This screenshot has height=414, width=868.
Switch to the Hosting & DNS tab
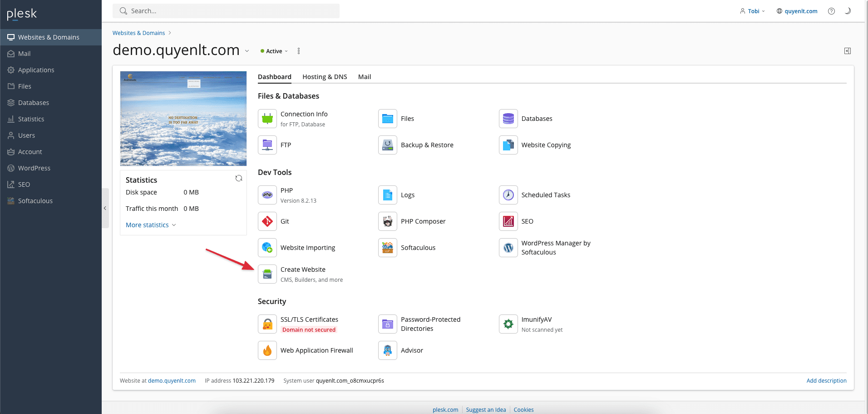tap(325, 77)
